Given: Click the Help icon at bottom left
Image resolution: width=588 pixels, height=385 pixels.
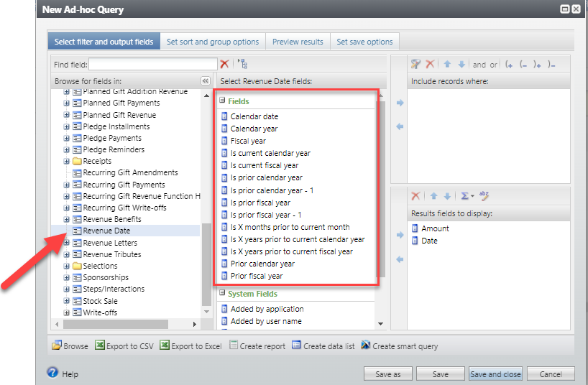Looking at the screenshot, I should [x=52, y=373].
